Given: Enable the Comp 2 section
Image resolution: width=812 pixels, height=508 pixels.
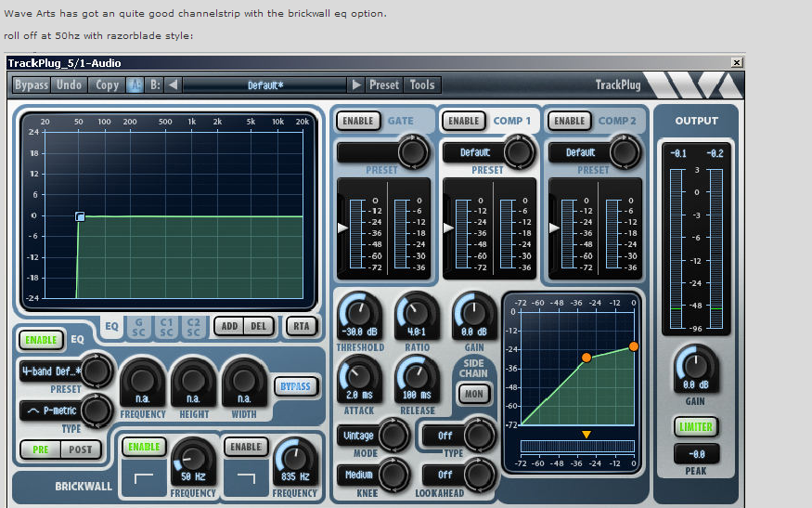Looking at the screenshot, I should [569, 121].
